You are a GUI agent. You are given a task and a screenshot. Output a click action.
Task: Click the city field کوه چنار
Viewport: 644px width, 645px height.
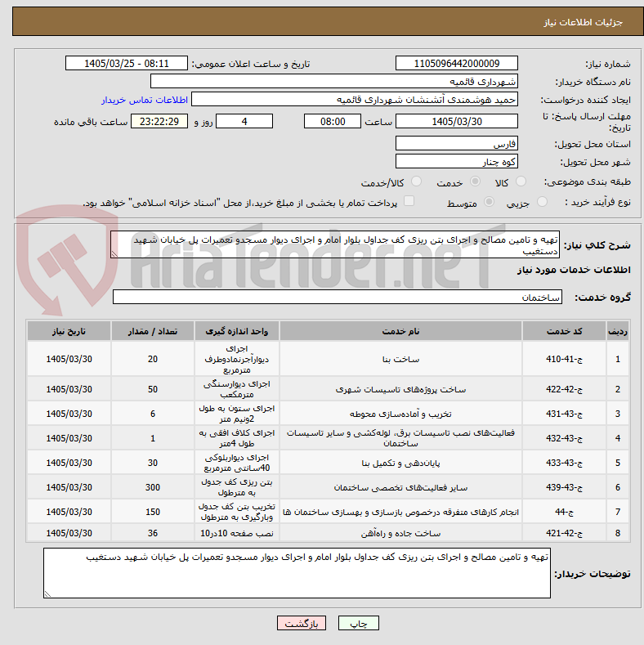(457, 161)
